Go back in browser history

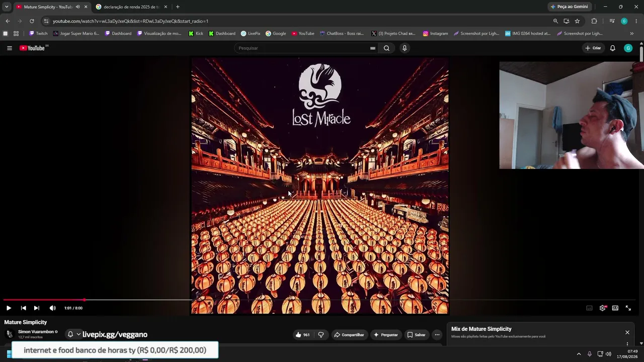[x=8, y=21]
